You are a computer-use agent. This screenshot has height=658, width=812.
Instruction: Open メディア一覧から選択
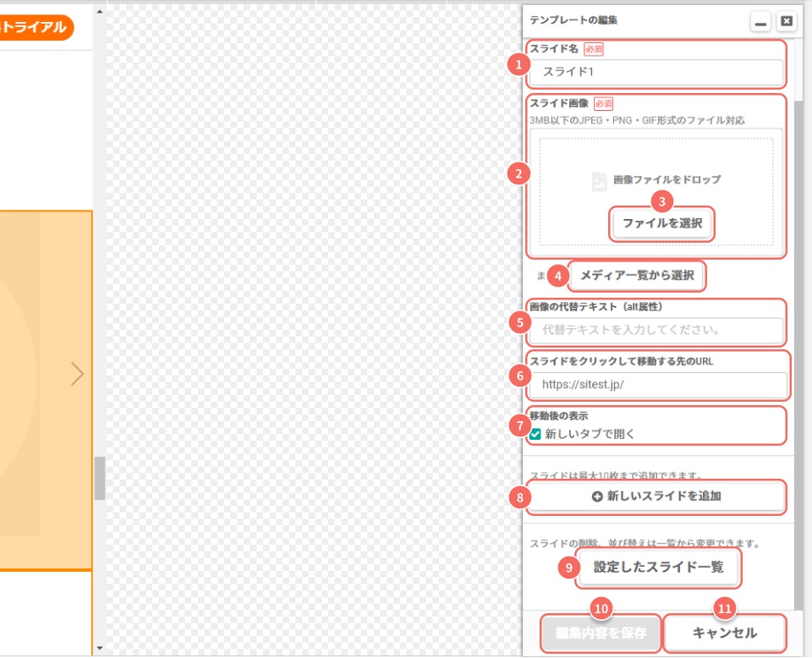636,276
